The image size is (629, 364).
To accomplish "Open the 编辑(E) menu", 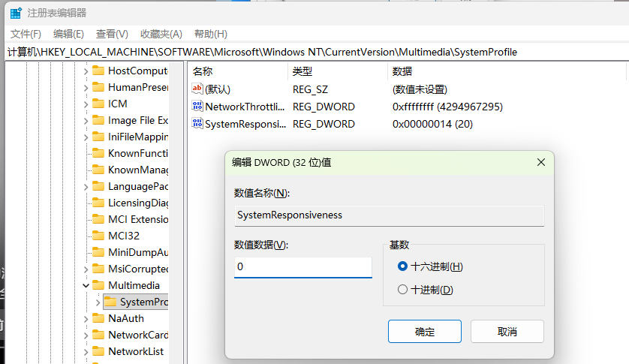I will pyautogui.click(x=68, y=34).
